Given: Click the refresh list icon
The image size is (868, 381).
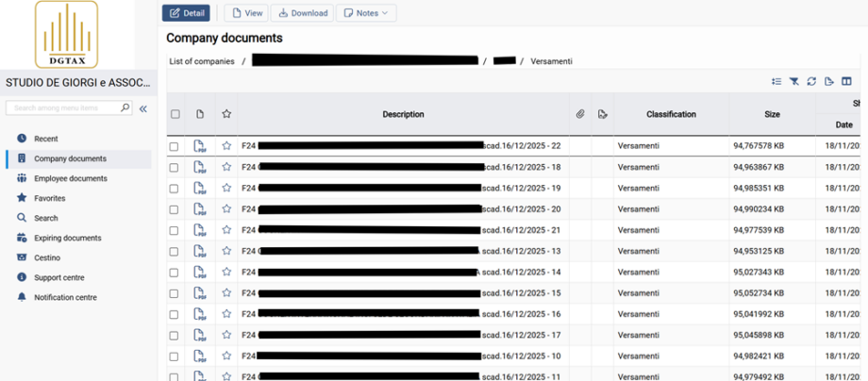Looking at the screenshot, I should (811, 82).
